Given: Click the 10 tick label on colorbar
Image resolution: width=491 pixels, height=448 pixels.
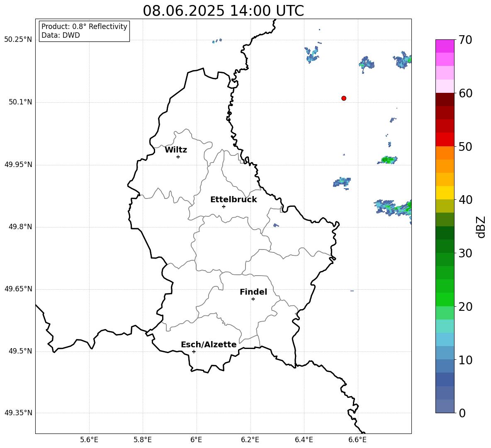Looking at the screenshot, I should (466, 360).
